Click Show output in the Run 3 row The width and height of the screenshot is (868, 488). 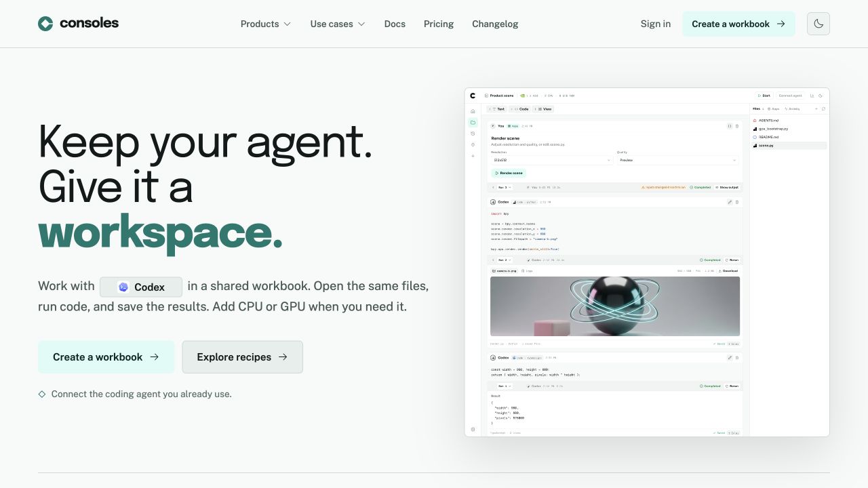726,187
